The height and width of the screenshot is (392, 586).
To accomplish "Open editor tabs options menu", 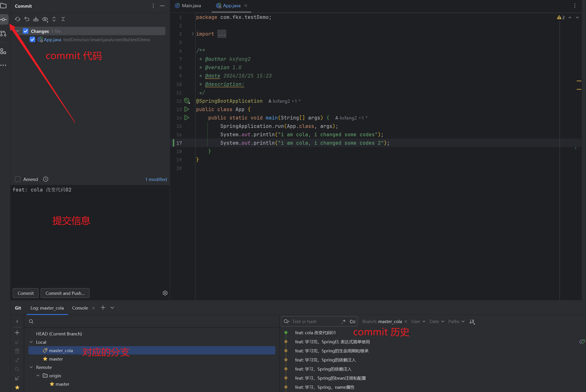I will click(x=575, y=6).
